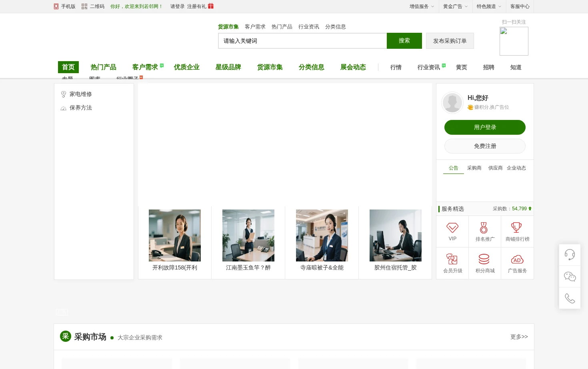This screenshot has width=588, height=369.
Task: Switch to the 供应商 tab
Action: click(x=496, y=168)
